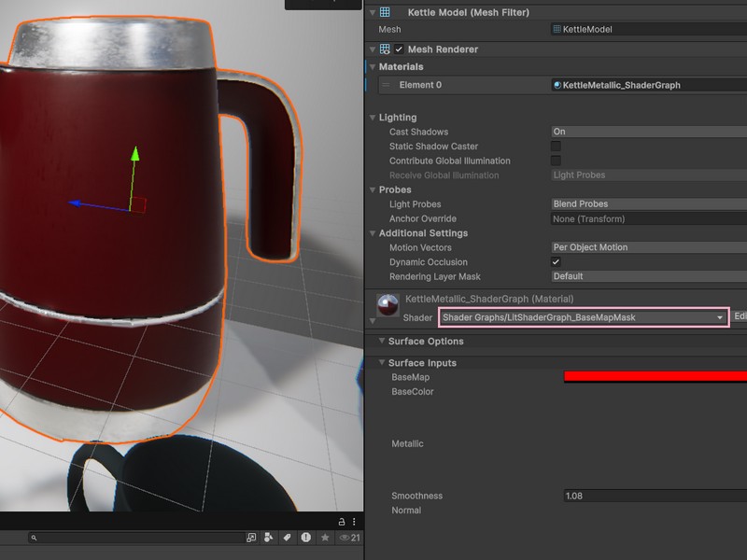Click the star favorites icon in bottom toolbar
The width and height of the screenshot is (747, 560).
point(325,538)
